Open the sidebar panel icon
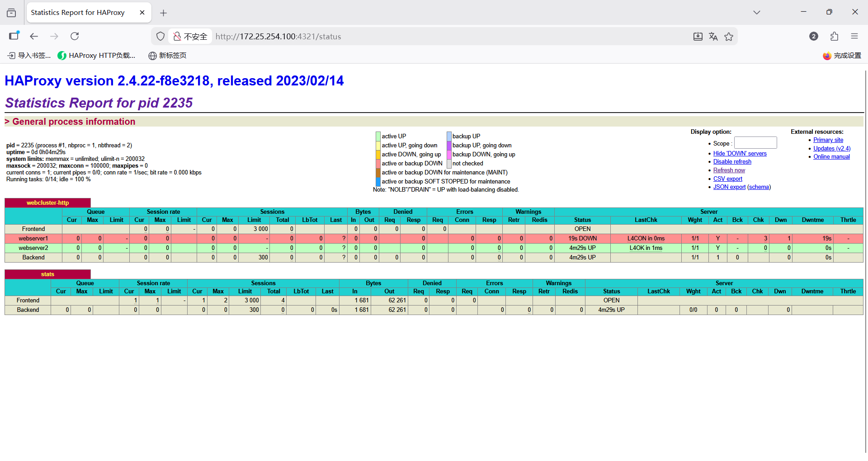 pyautogui.click(x=14, y=36)
